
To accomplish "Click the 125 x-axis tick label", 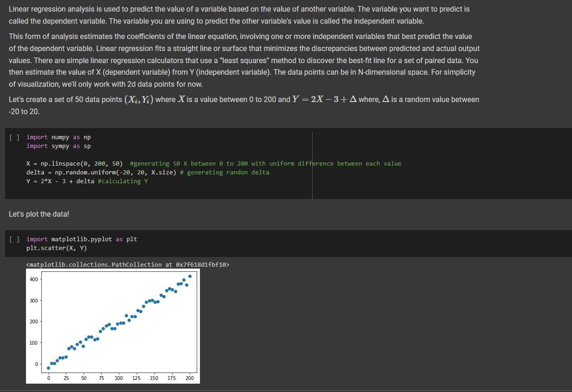I will pos(136,379).
